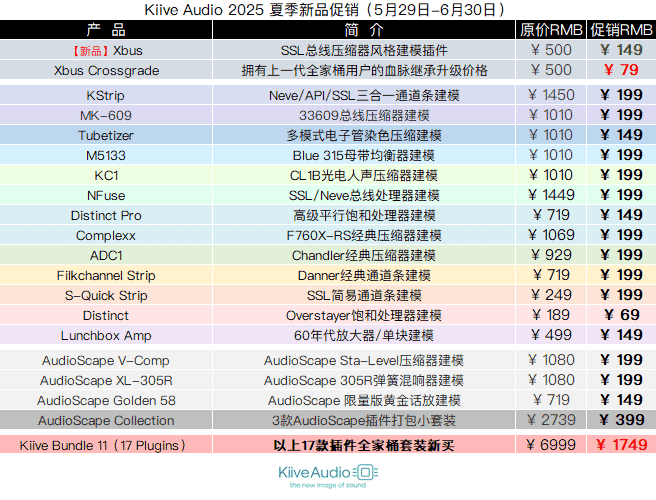Screen dimensions: 656x500
Task: Click the ¥ 6999 original bundle price
Action: pos(551,445)
